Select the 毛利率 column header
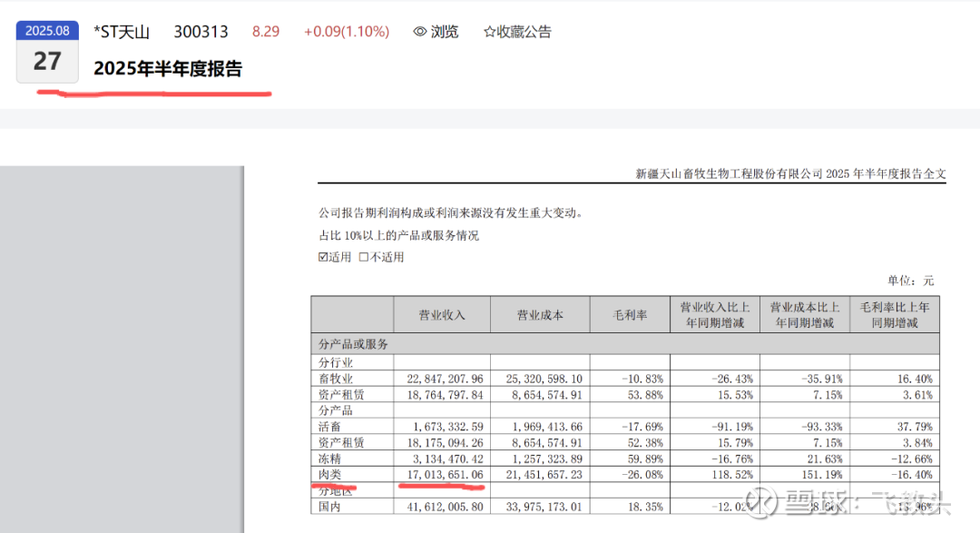 click(630, 315)
